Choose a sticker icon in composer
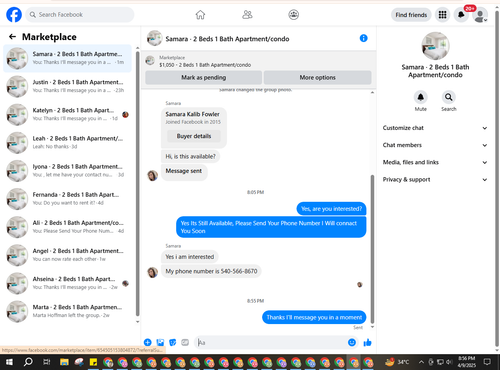 click(x=173, y=342)
